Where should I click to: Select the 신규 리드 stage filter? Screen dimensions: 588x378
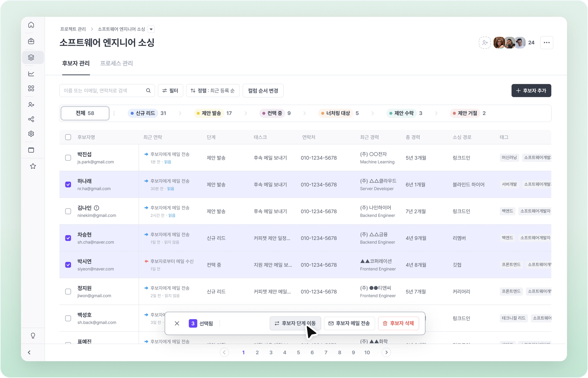[x=145, y=113]
